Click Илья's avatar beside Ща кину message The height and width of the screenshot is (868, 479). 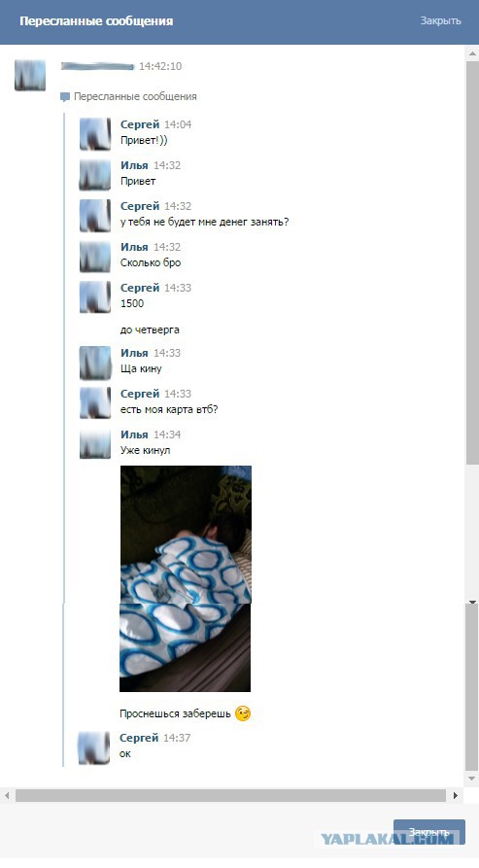[95, 363]
